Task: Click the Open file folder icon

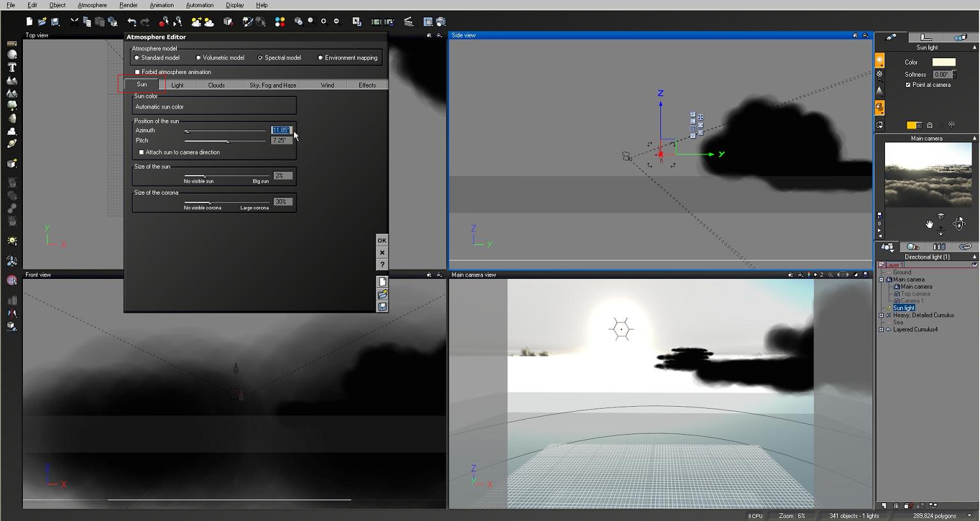Action: click(42, 22)
